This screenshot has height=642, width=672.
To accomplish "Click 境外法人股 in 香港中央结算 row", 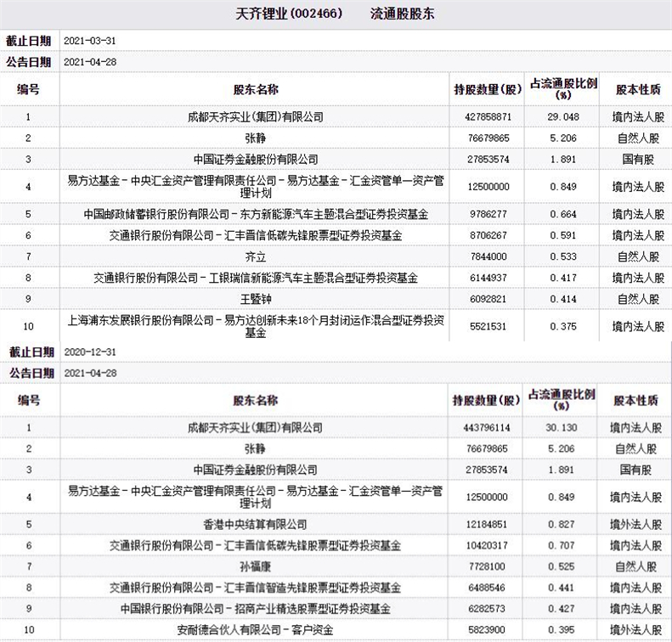I will click(636, 524).
